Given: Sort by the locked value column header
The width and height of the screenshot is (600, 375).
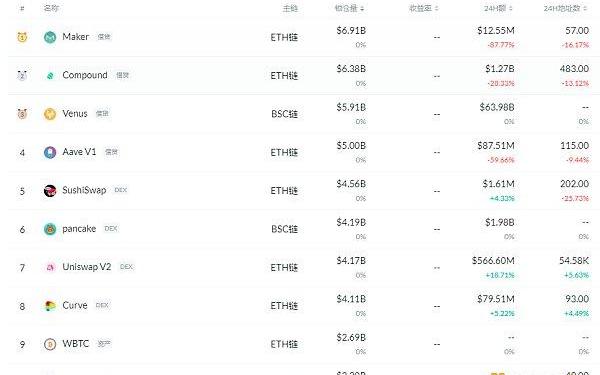Looking at the screenshot, I should tap(349, 8).
